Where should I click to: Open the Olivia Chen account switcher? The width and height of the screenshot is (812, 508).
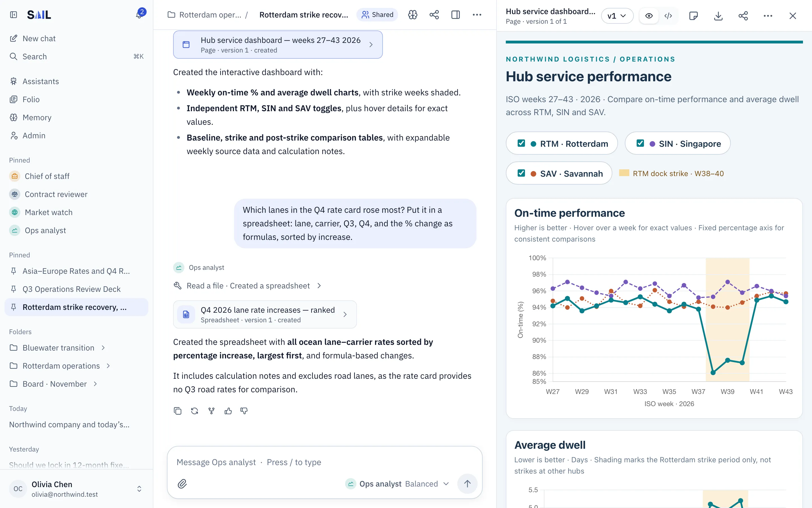coord(76,489)
